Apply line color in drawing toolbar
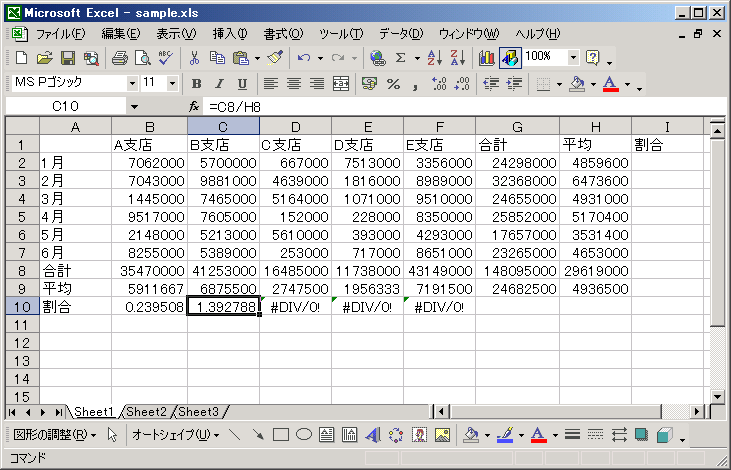The height and width of the screenshot is (470, 731). [505, 435]
